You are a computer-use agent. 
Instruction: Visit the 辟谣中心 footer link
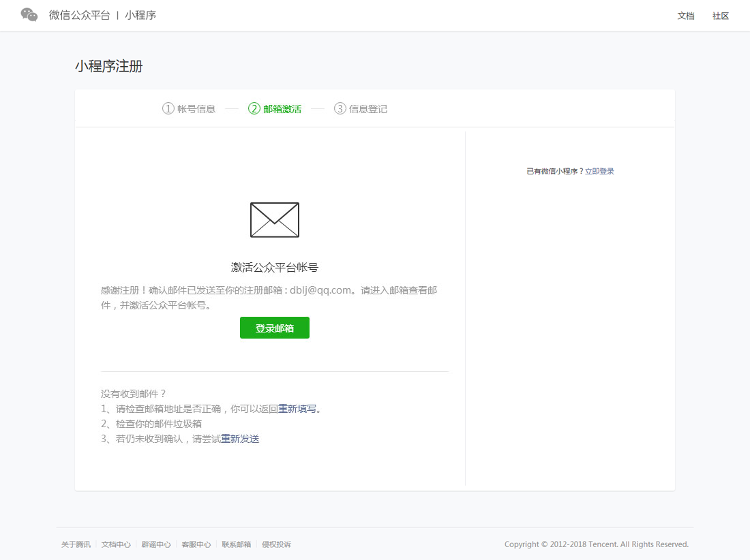click(156, 544)
